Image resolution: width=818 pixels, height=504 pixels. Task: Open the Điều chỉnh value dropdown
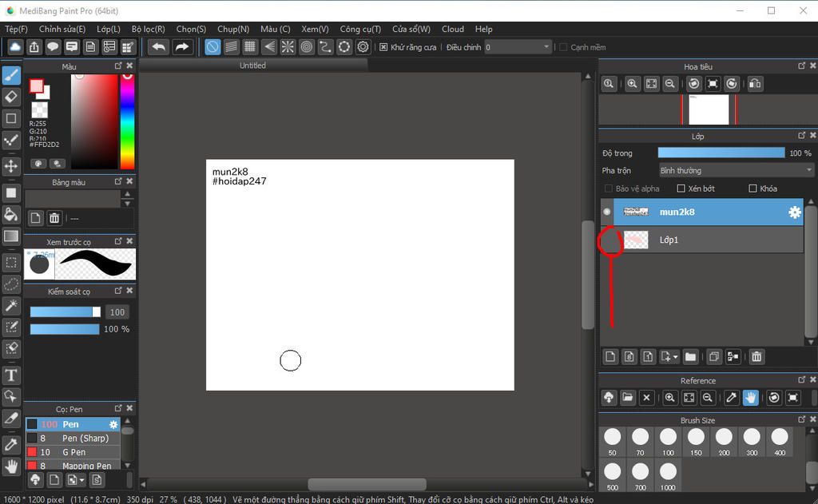click(518, 47)
